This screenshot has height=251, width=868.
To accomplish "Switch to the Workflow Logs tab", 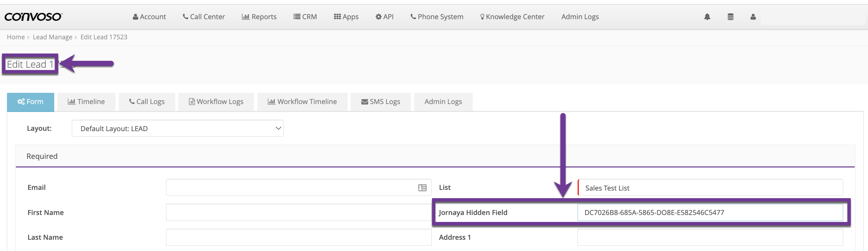I will tap(216, 102).
